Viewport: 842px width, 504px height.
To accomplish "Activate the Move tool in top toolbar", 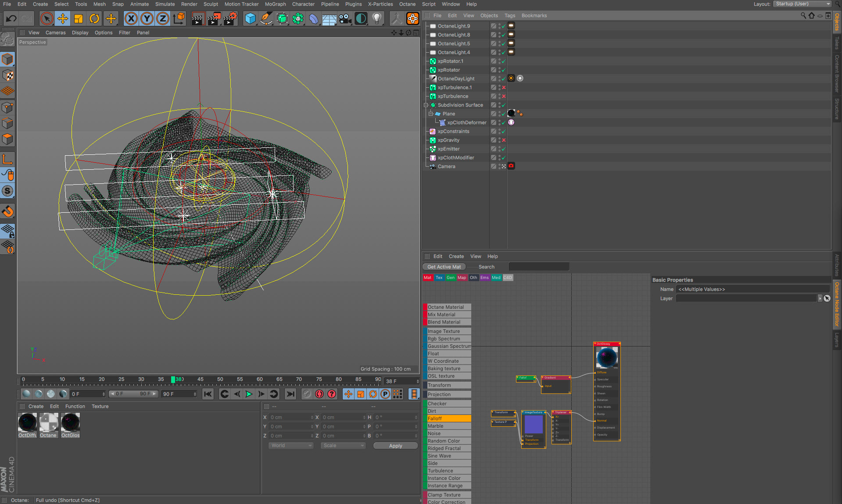I will (62, 18).
